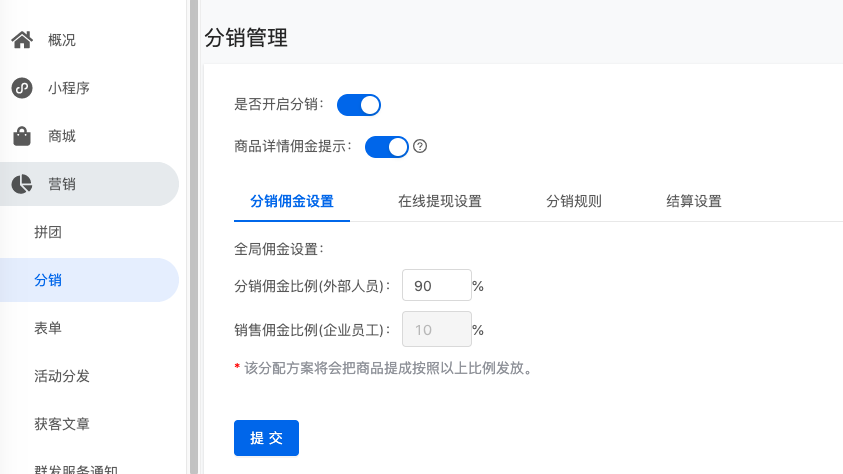Switch to the 分销规则 tab

click(574, 202)
